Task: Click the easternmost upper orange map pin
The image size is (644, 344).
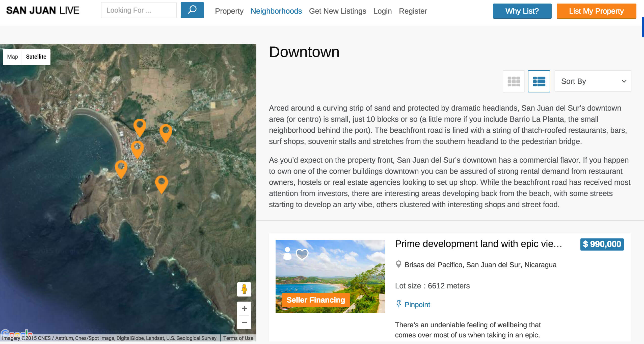Action: coord(166,133)
